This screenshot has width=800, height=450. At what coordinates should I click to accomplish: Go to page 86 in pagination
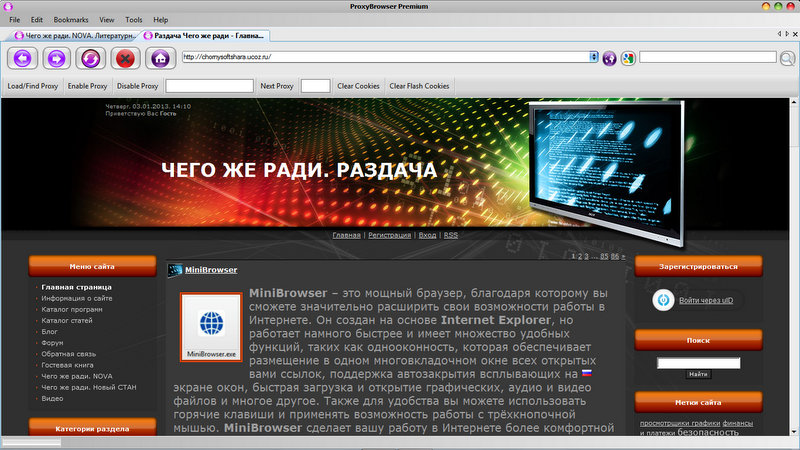[x=615, y=256]
